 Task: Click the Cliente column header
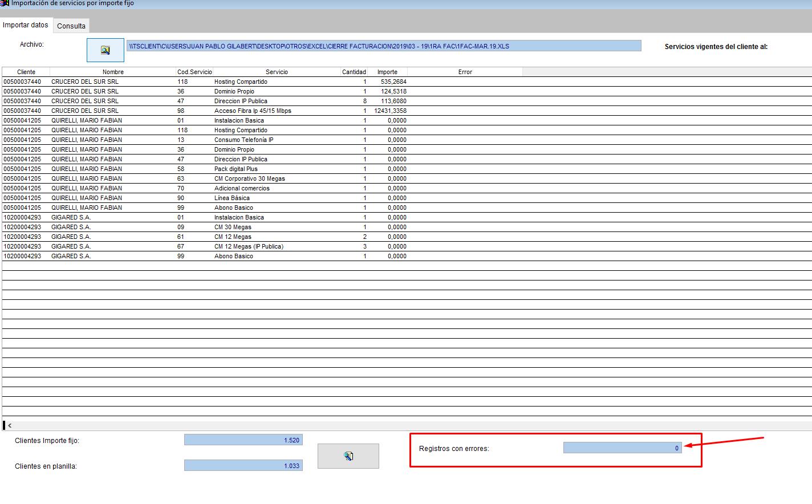[x=26, y=72]
